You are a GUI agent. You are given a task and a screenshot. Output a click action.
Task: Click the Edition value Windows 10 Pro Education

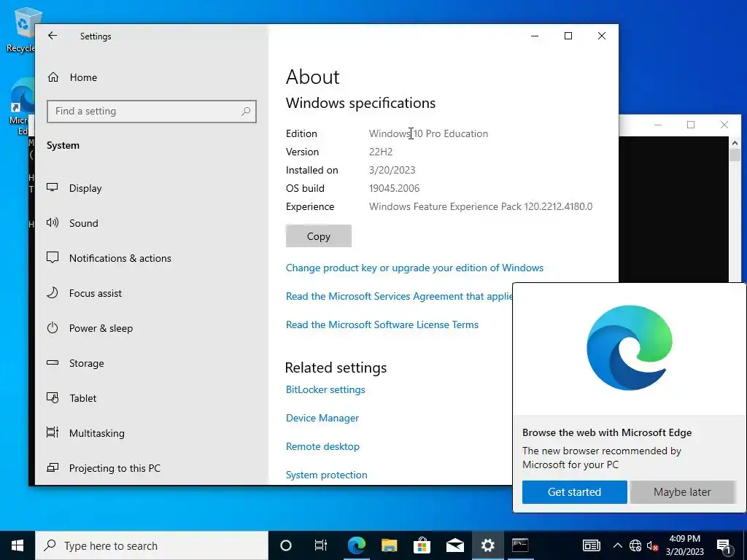tap(428, 134)
